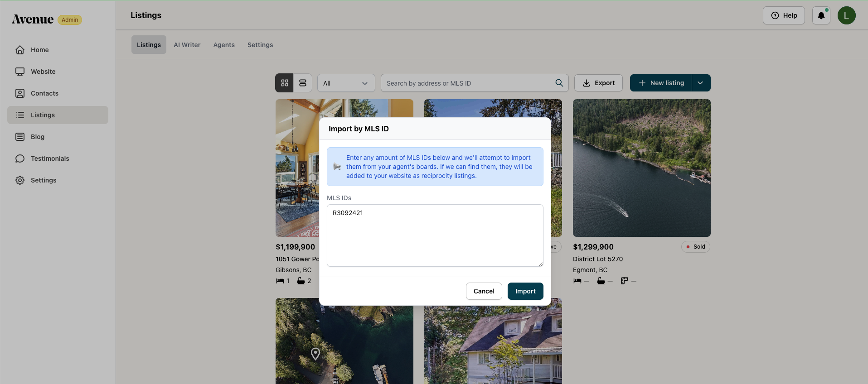Open the 1051 Gower listing photo
This screenshot has width=868, height=384.
pyautogui.click(x=297, y=168)
